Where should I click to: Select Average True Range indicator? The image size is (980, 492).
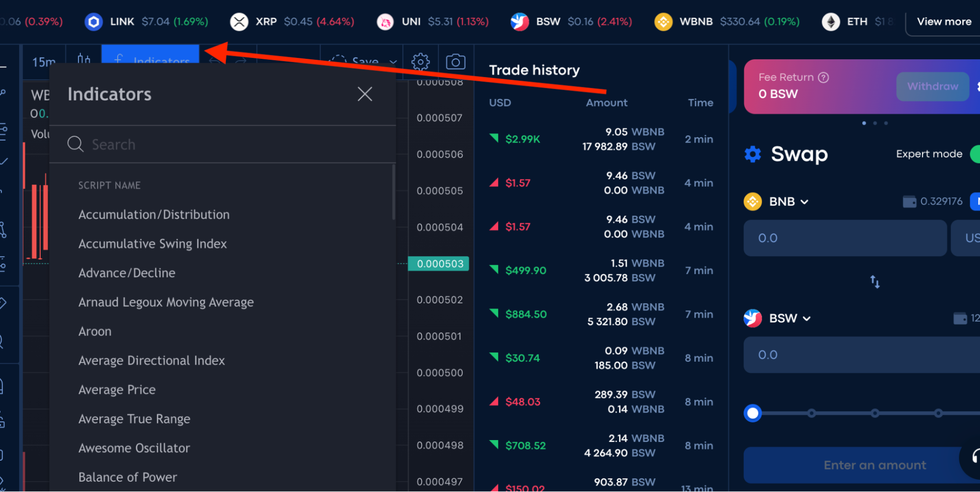pyautogui.click(x=134, y=419)
